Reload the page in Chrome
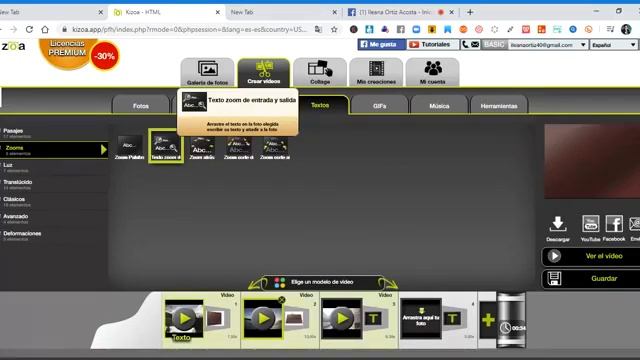The height and width of the screenshot is (360, 640). (29, 29)
